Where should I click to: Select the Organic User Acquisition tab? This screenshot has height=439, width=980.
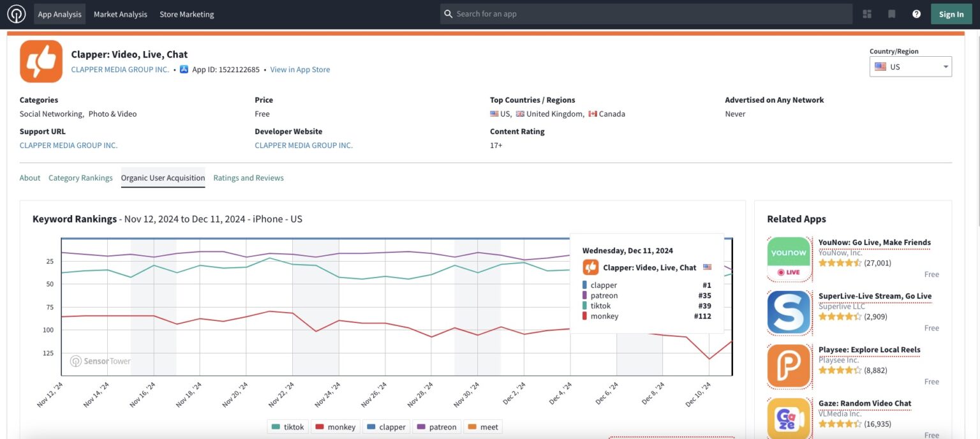[163, 178]
